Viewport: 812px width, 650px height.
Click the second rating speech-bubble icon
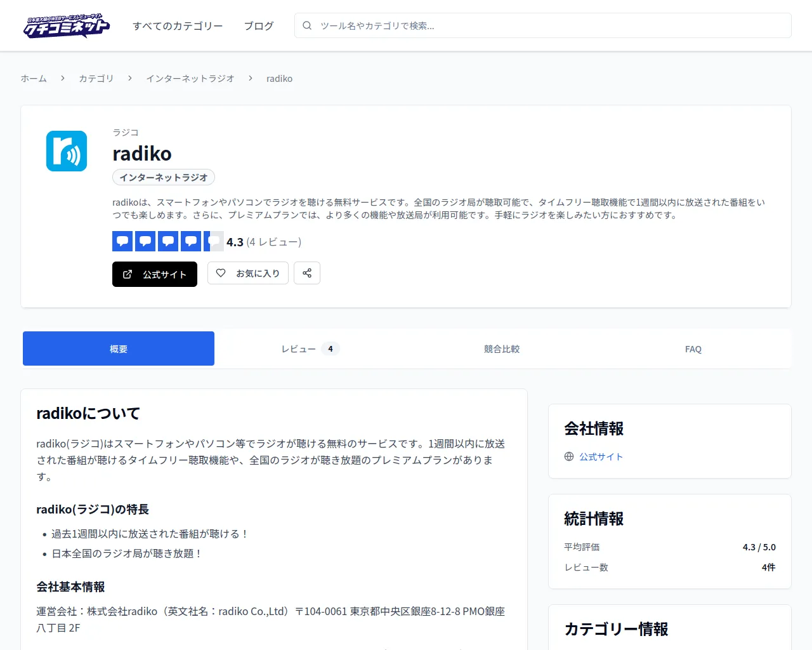pos(145,241)
